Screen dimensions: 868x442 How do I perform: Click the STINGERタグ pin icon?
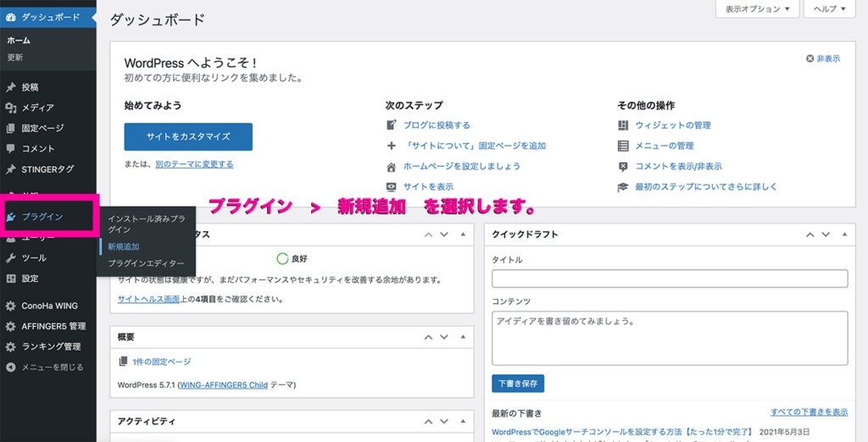pos(10,169)
